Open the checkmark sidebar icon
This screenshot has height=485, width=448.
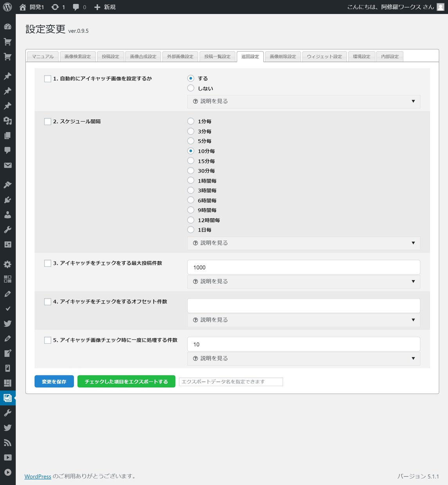pyautogui.click(x=7, y=309)
